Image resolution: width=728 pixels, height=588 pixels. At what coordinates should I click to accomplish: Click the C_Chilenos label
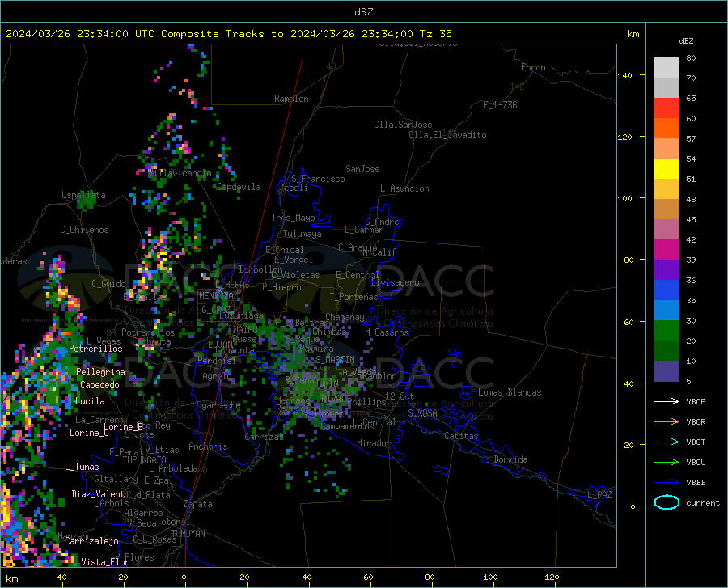coord(84,230)
